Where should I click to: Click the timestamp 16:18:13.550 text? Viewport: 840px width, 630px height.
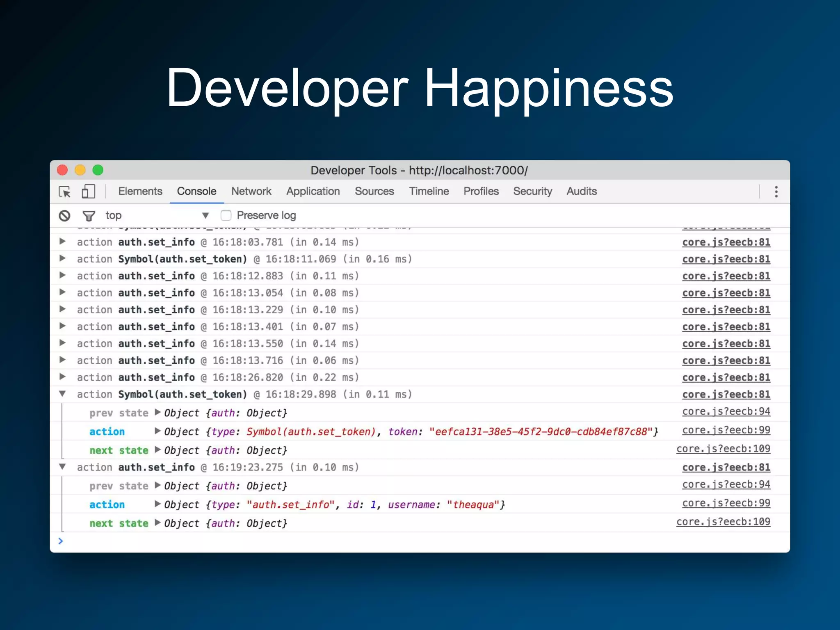pyautogui.click(x=248, y=344)
